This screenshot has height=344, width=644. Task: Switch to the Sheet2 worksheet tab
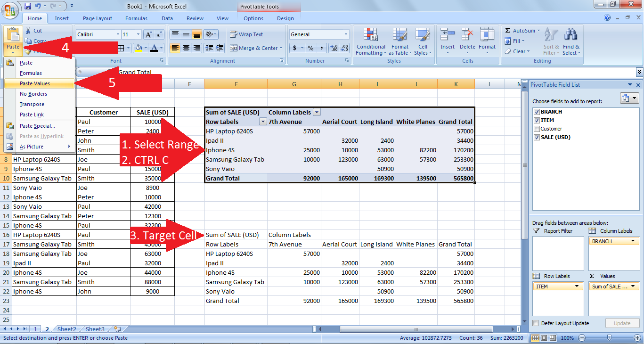tap(67, 329)
